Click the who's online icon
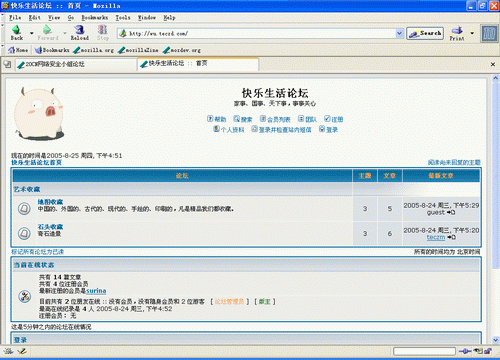The width and height of the screenshot is (500, 360). click(x=25, y=296)
